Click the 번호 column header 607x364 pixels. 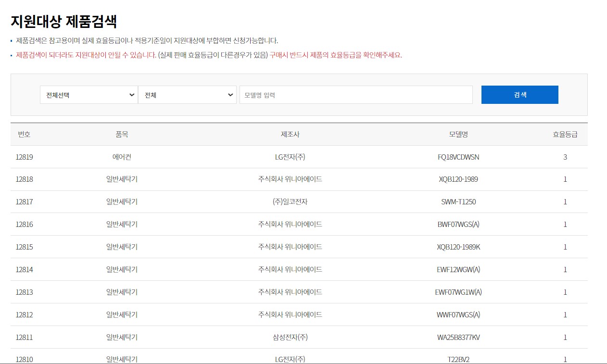point(25,134)
